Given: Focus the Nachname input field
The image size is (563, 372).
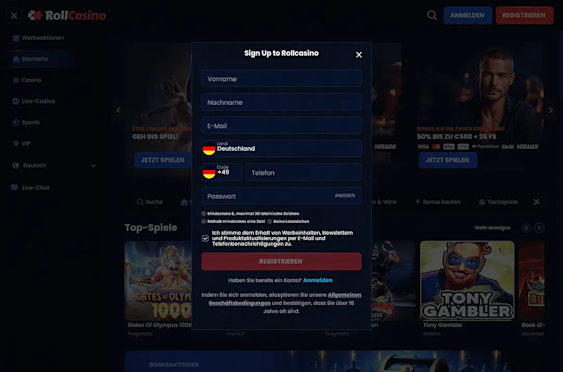Looking at the screenshot, I should 282,102.
